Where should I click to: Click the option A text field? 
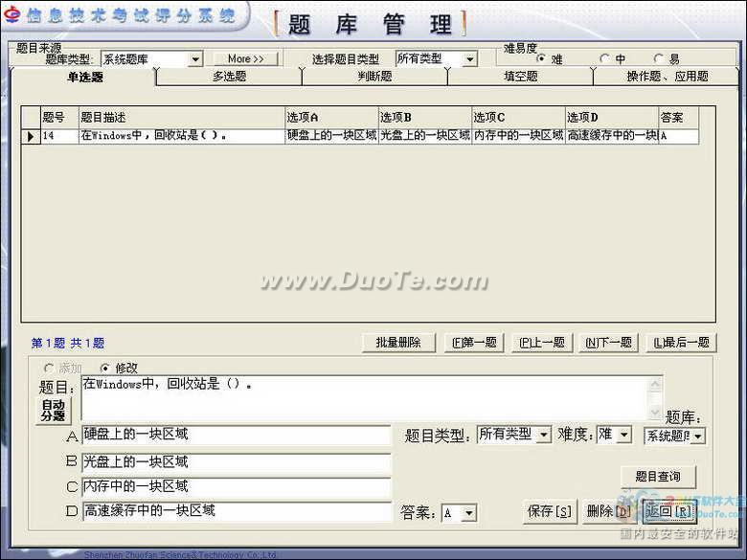pos(237,436)
